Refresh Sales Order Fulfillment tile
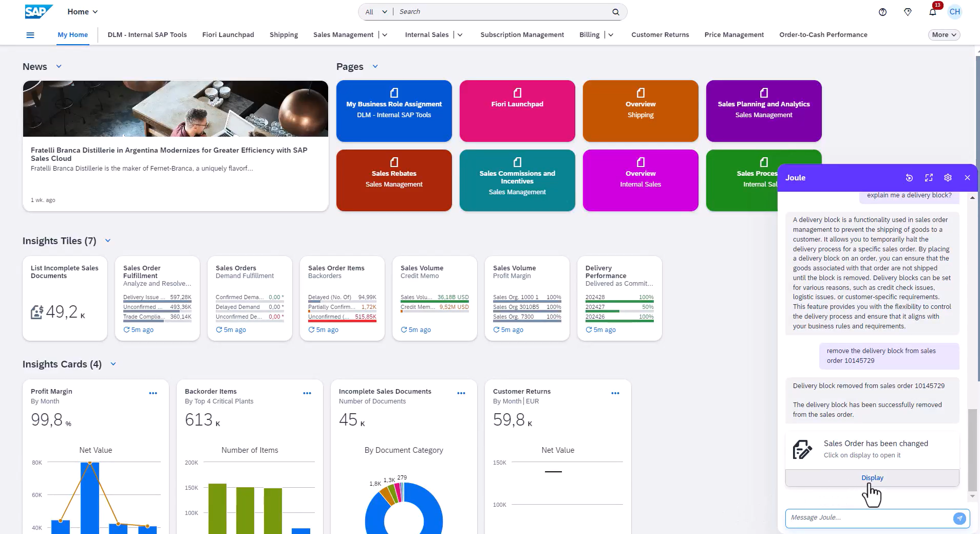Screen dimensions: 980x534 click(126, 330)
